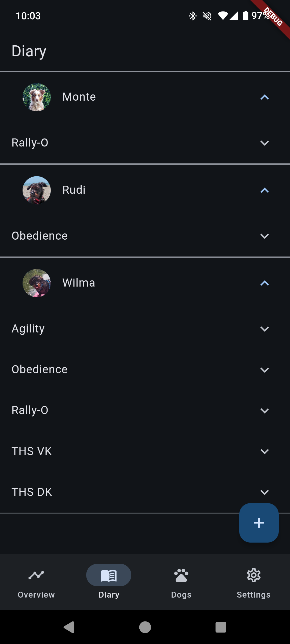Tap the Android home circle button

coord(145,627)
